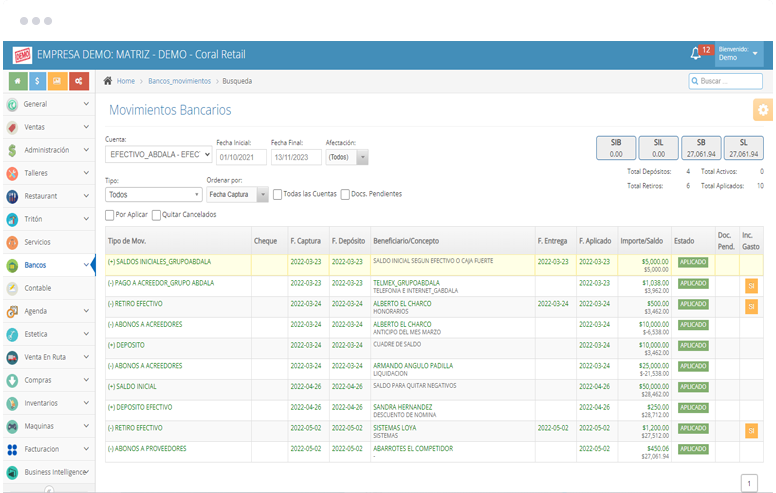Click the Administración dollar icon

coord(12,150)
